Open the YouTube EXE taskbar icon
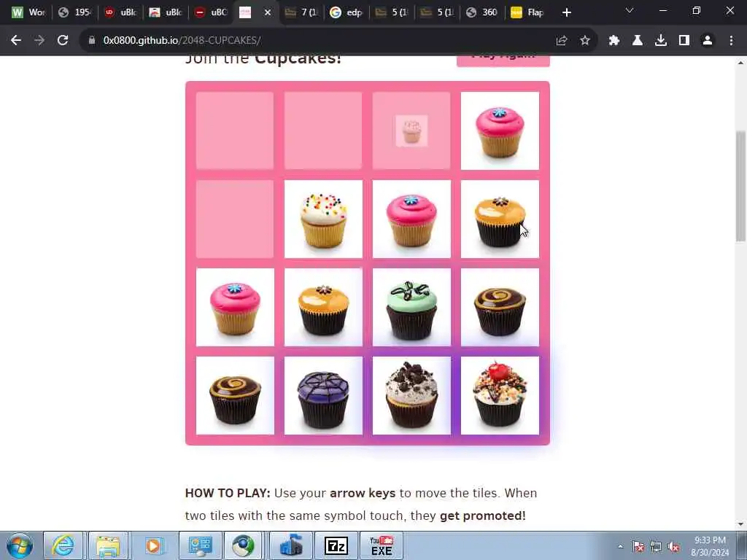This screenshot has width=747, height=560. pyautogui.click(x=382, y=545)
